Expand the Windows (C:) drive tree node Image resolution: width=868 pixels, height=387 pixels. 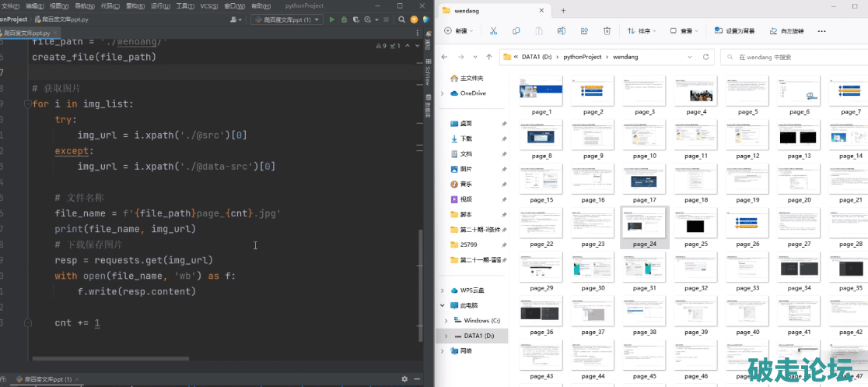point(446,321)
